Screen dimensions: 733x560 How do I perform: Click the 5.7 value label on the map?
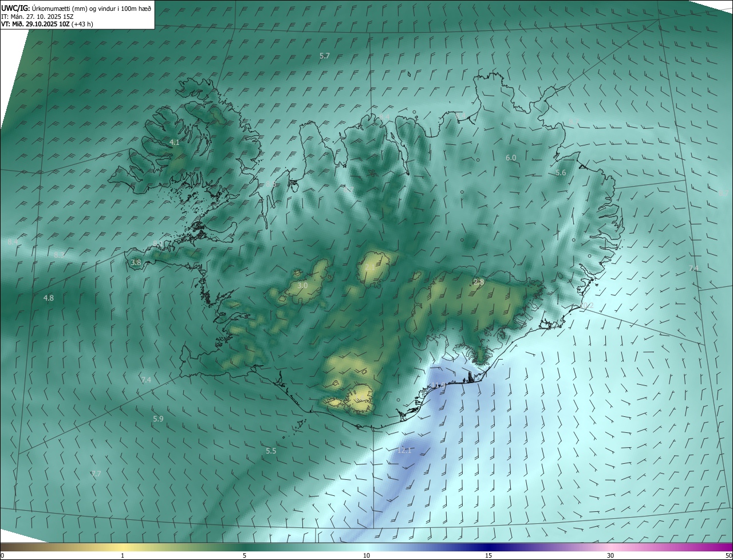(x=325, y=56)
